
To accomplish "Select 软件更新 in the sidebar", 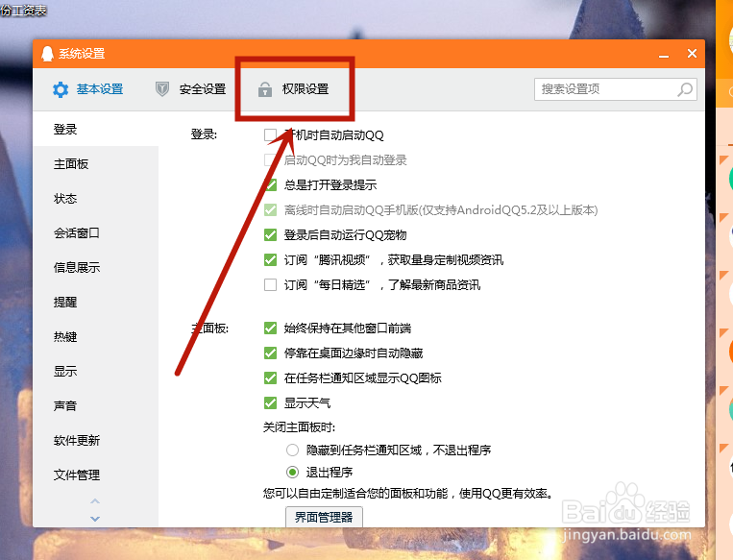I will point(96,440).
